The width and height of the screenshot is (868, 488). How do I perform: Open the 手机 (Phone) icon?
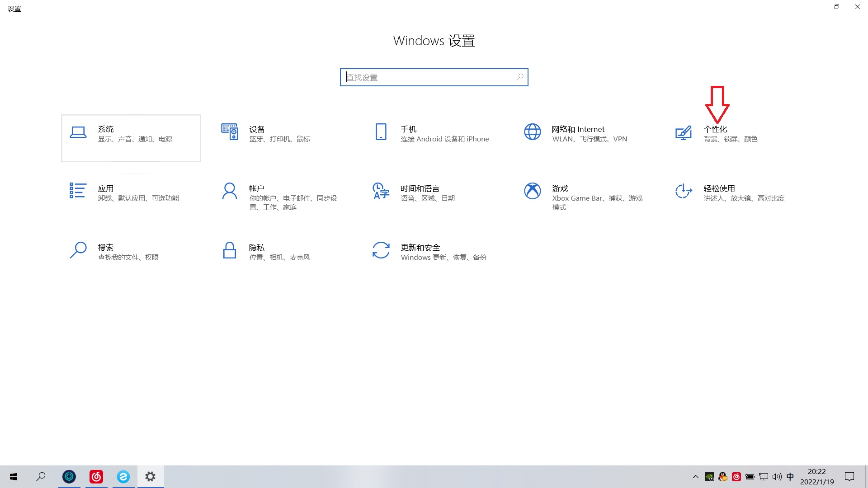tap(381, 132)
